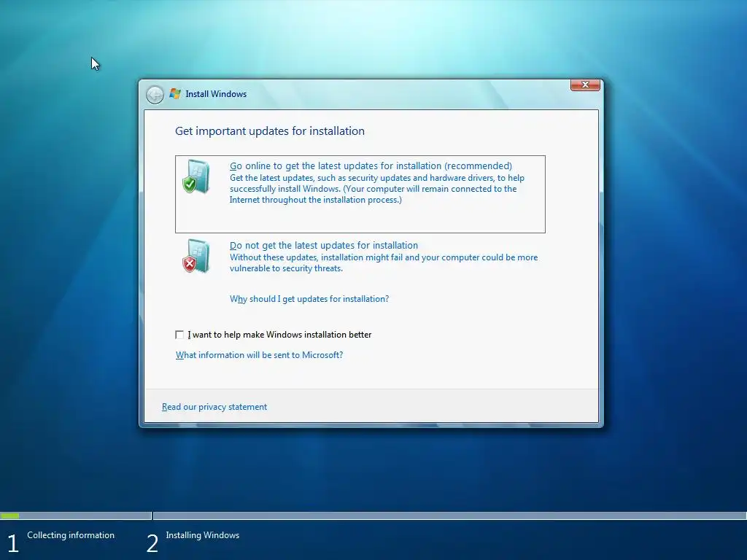Open Read our privacy statement link
Viewport: 747px width, 560px height.
[x=214, y=407]
